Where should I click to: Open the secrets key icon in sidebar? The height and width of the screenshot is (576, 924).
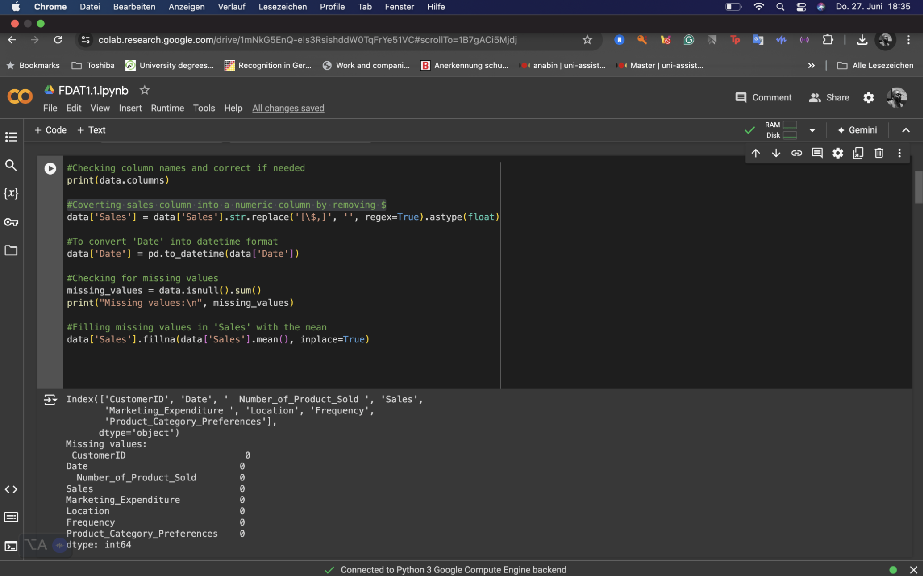(x=11, y=222)
